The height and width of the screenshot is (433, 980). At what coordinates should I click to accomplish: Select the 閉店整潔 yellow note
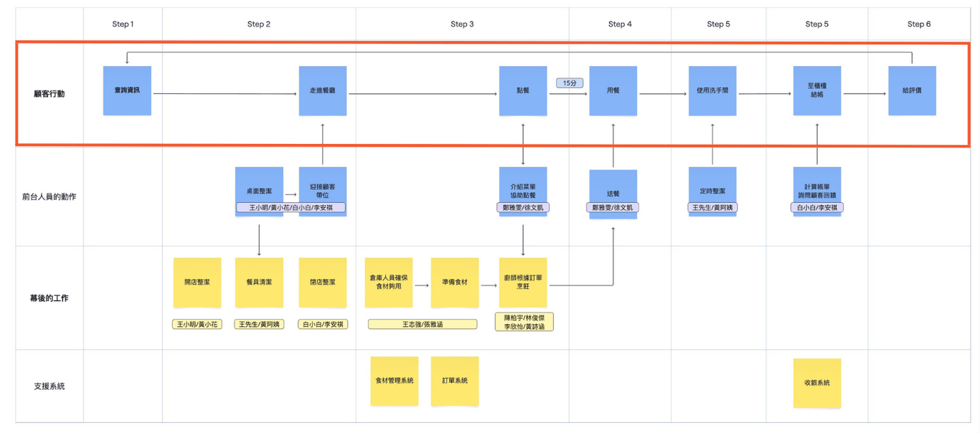(323, 282)
